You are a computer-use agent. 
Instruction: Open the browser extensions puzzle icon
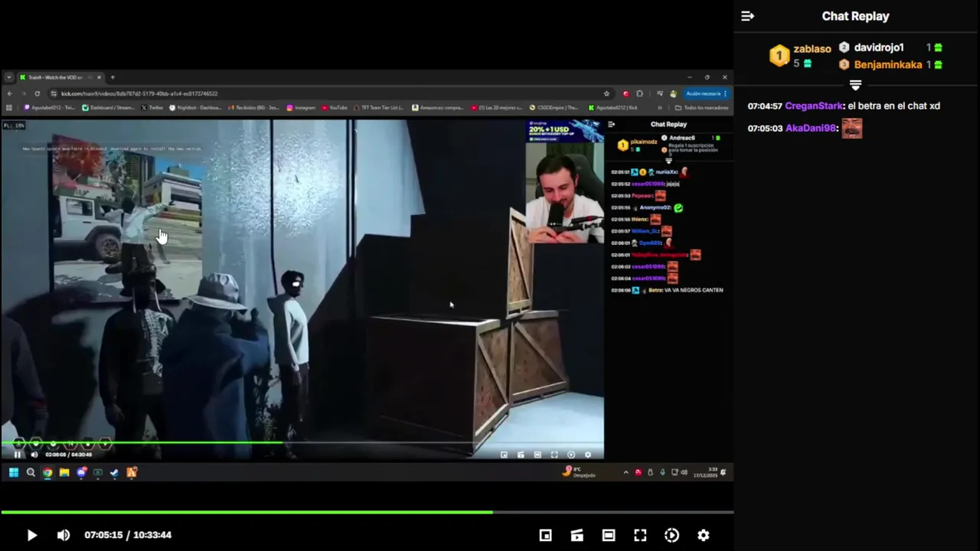coord(639,93)
